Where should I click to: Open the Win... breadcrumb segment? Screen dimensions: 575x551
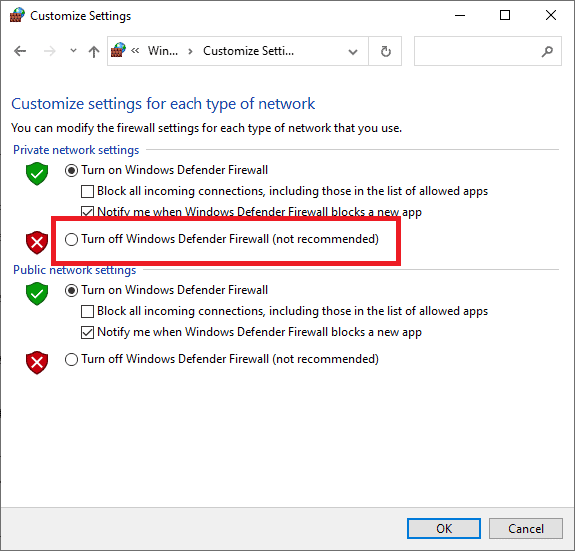[x=163, y=51]
